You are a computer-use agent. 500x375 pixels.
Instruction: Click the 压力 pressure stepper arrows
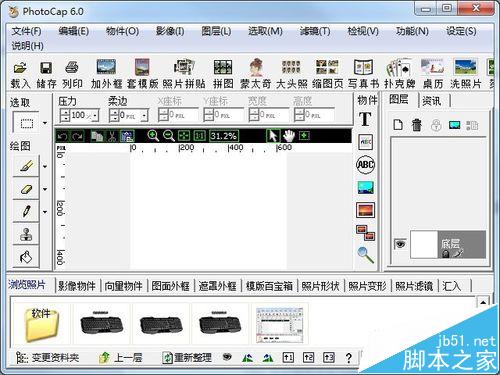coord(65,116)
